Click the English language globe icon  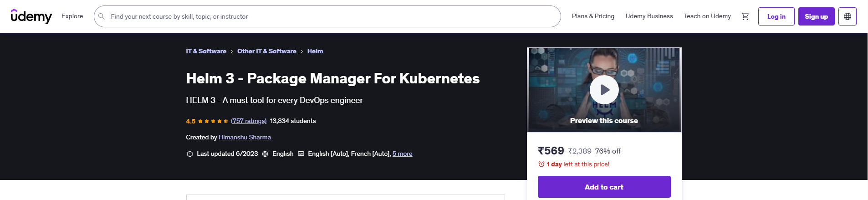pyautogui.click(x=265, y=154)
